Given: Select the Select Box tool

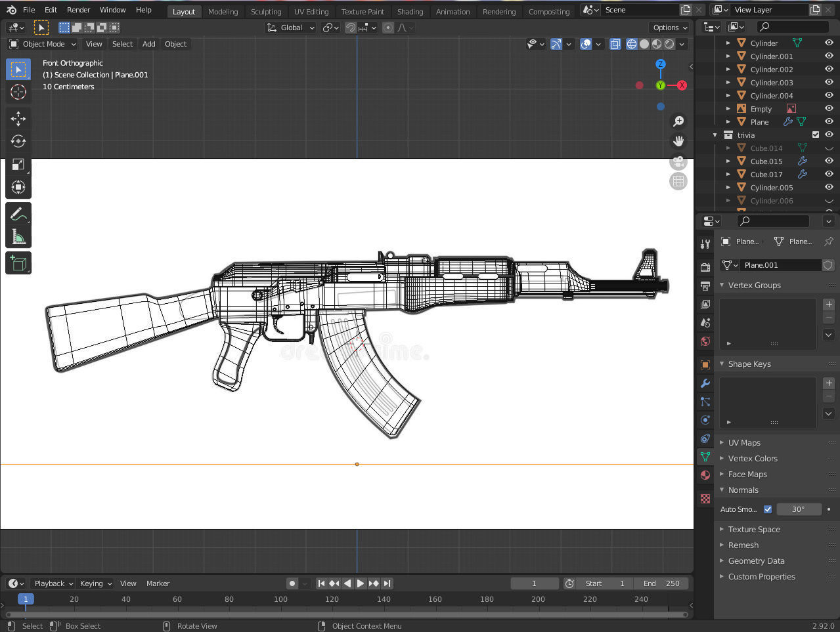Looking at the screenshot, I should (x=18, y=69).
